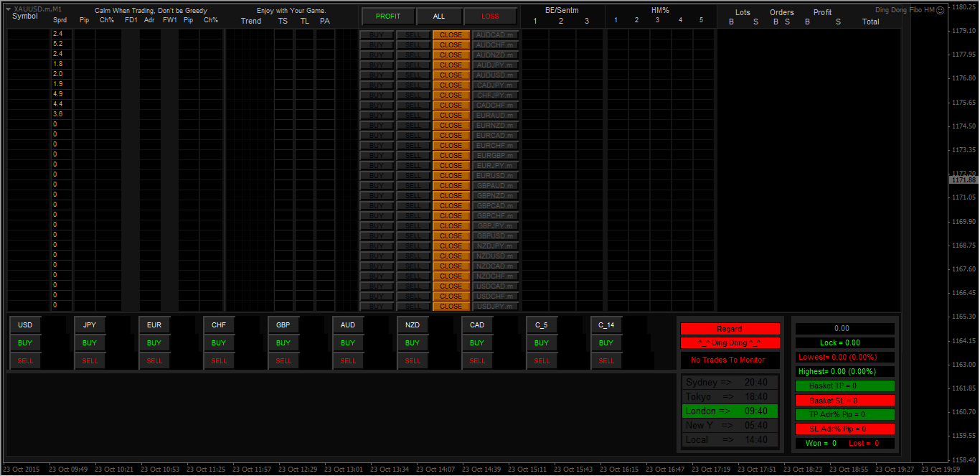Click the orange CLOSE button for AUDNZD.m
The height and width of the screenshot is (476, 980).
coord(451,55)
